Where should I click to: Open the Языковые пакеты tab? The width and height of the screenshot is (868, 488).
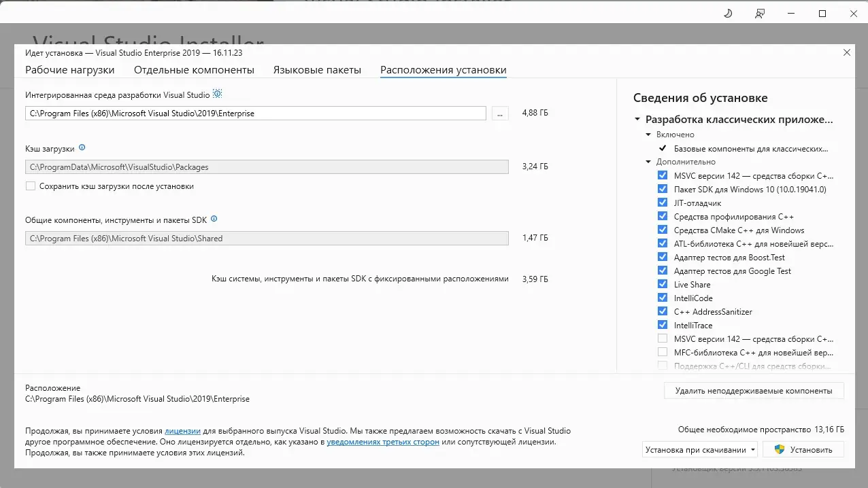[317, 70]
